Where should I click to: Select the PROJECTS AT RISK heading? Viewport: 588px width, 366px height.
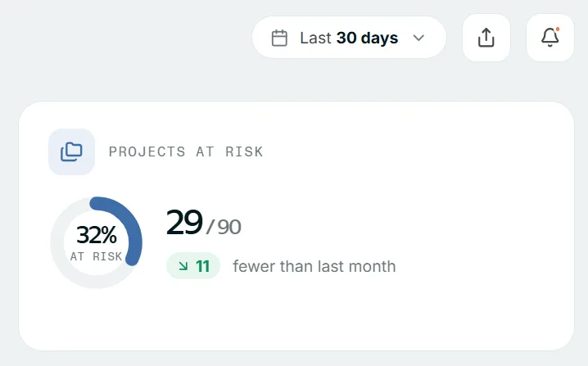[186, 151]
